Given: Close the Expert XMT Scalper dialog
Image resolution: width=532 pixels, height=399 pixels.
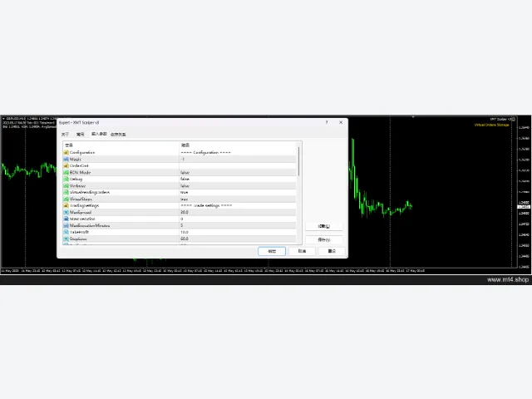Looking at the screenshot, I should tap(341, 122).
